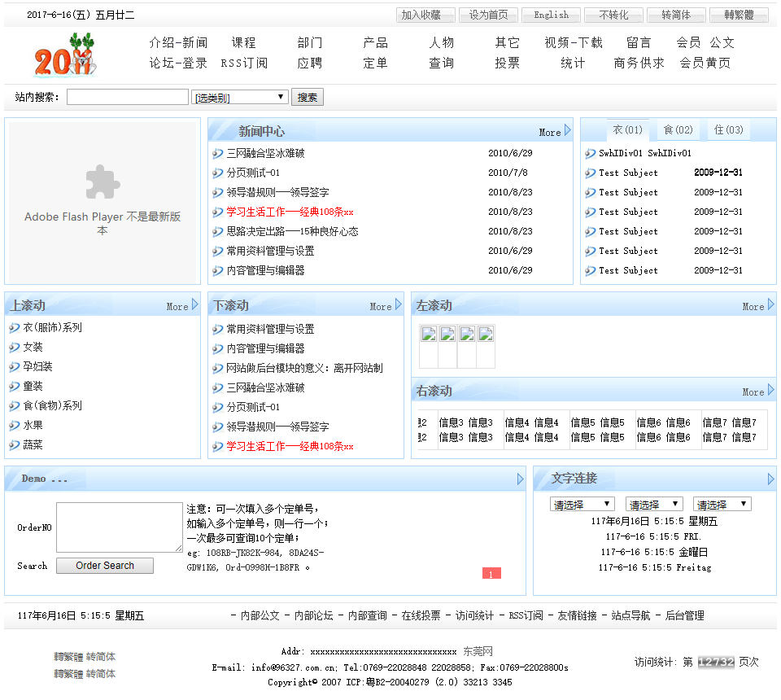Screen dimensions: 781x700
Task: Click the Flash plugin puzzle icon
Action: (103, 182)
